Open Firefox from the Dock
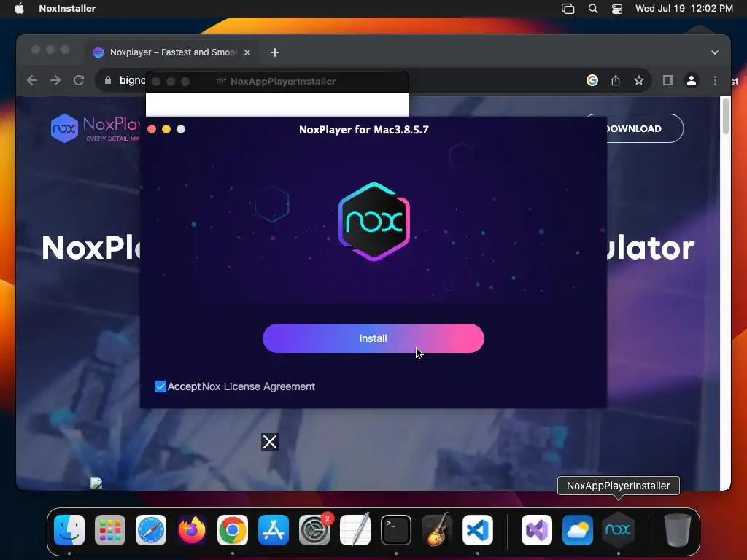747x560 pixels. pyautogui.click(x=192, y=530)
